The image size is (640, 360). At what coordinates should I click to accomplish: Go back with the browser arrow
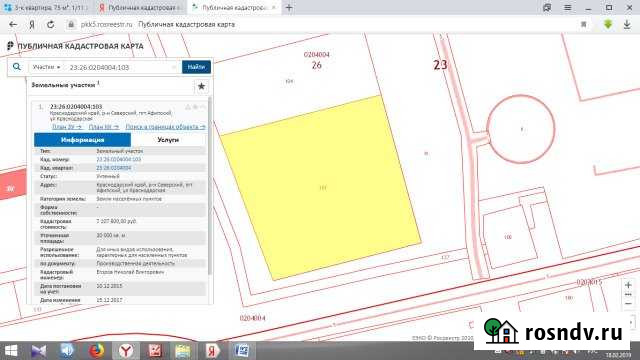coord(13,24)
